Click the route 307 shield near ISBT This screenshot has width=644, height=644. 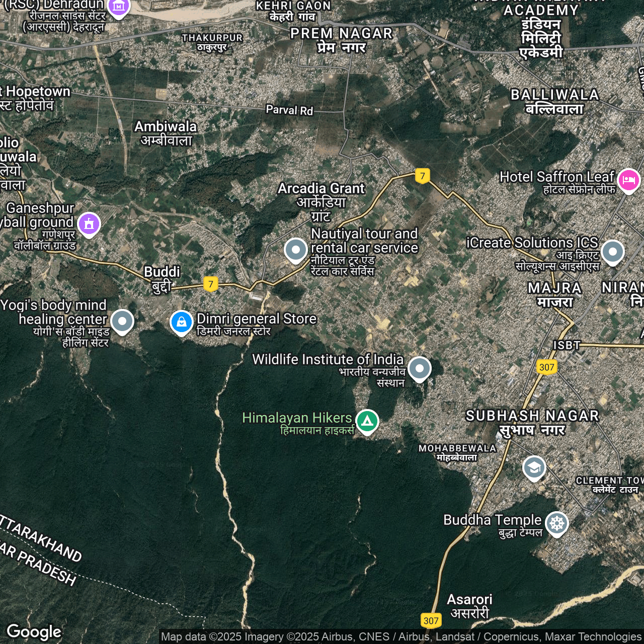pyautogui.click(x=546, y=367)
